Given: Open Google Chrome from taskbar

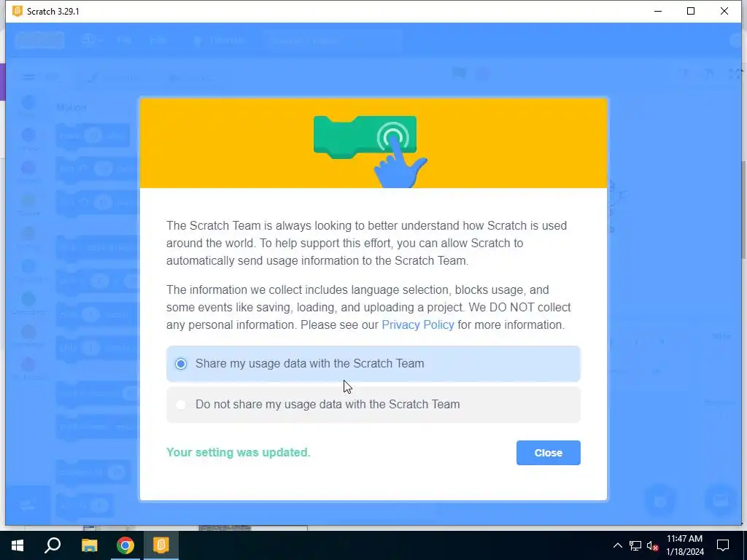Looking at the screenshot, I should pyautogui.click(x=125, y=545).
